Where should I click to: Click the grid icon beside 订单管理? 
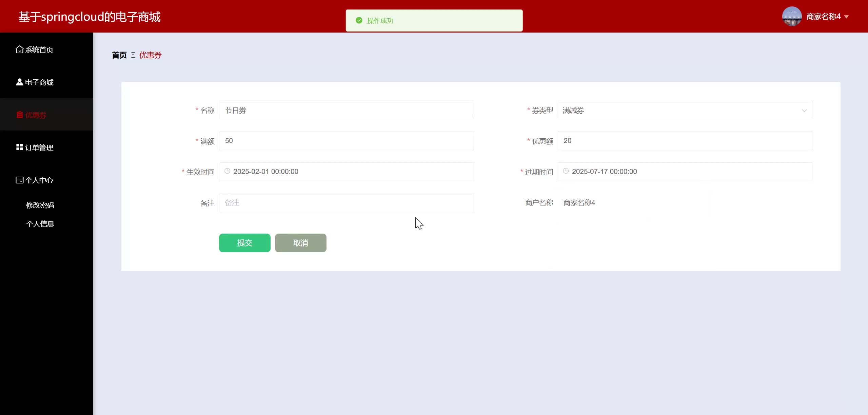[19, 147]
